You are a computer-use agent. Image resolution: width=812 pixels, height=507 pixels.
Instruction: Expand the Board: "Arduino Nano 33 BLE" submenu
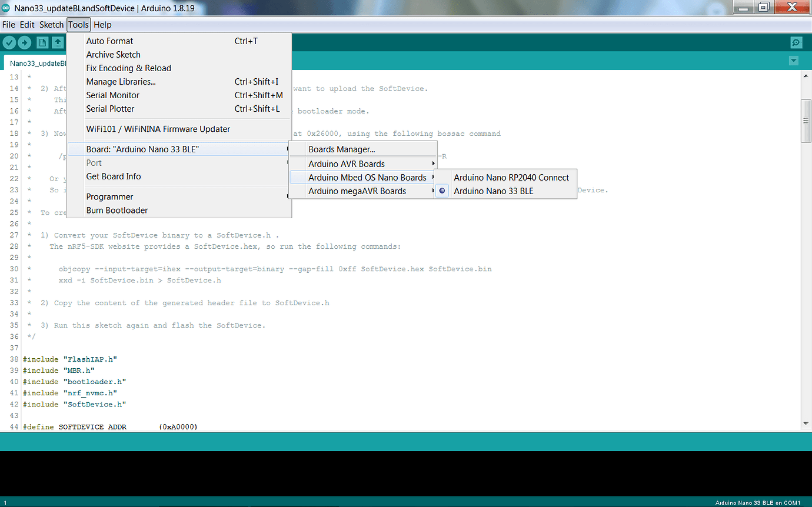click(x=179, y=149)
